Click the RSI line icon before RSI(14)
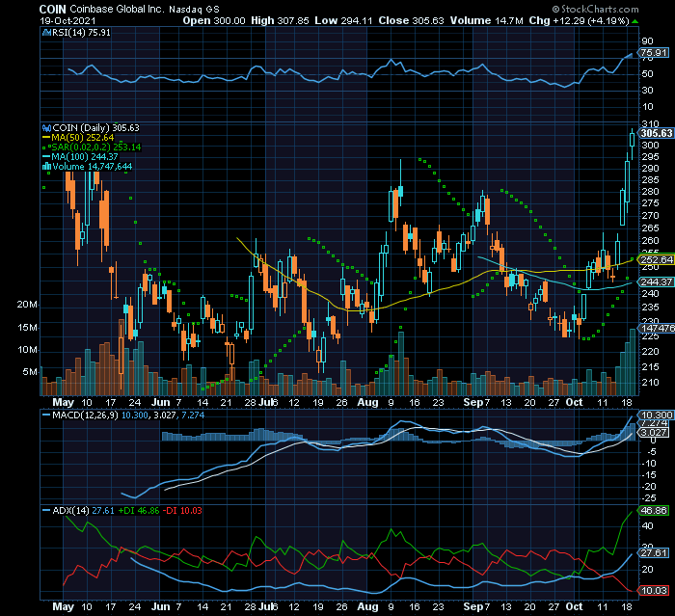 47,32
